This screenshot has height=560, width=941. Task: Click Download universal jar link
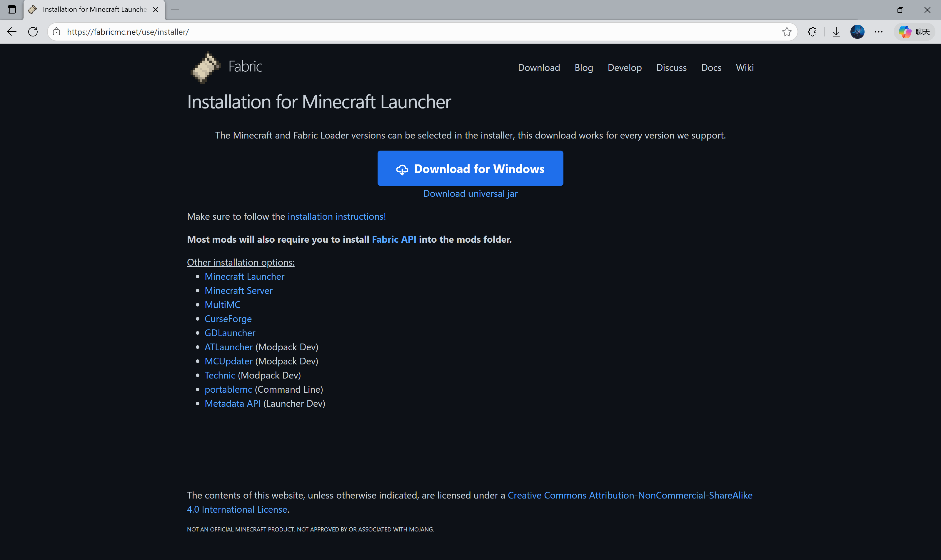470,194
